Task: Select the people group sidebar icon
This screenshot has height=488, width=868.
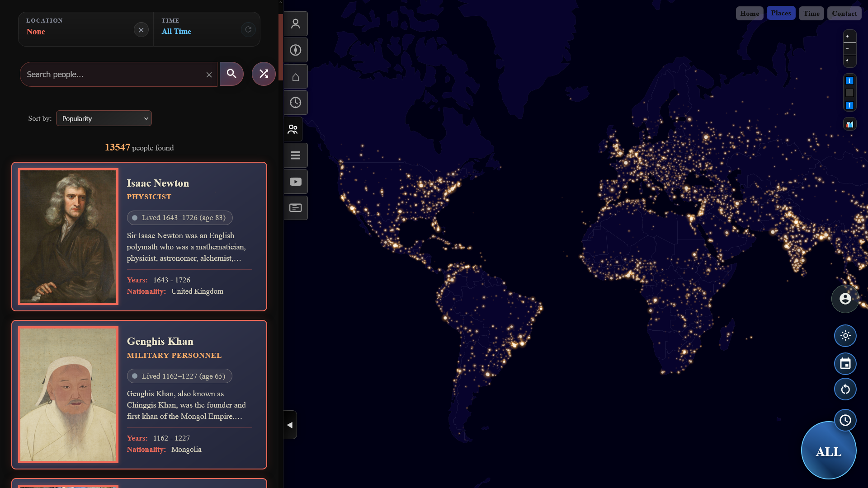Action: pyautogui.click(x=293, y=129)
